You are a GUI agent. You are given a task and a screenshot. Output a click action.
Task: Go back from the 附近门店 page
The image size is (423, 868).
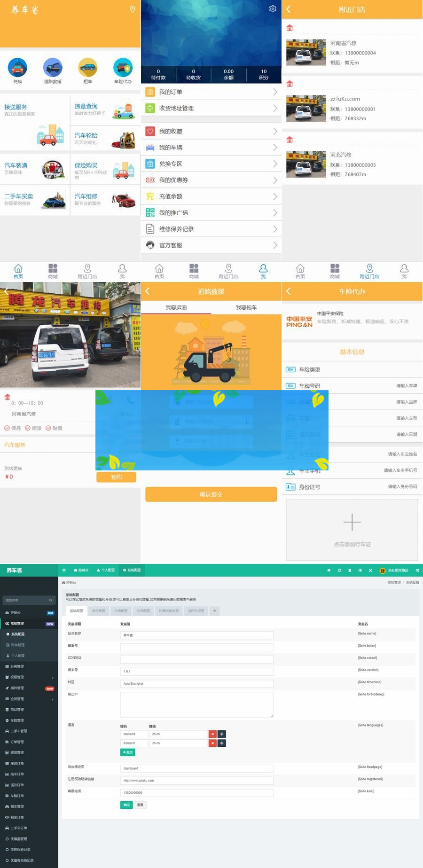289,9
